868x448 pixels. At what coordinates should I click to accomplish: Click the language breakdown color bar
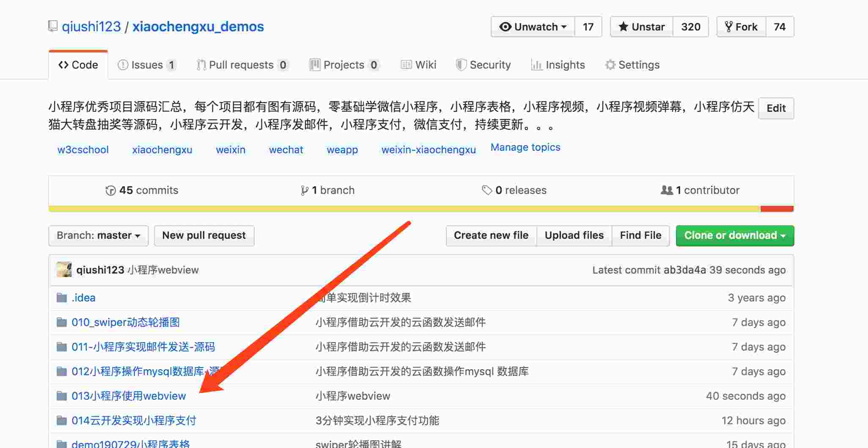421,209
